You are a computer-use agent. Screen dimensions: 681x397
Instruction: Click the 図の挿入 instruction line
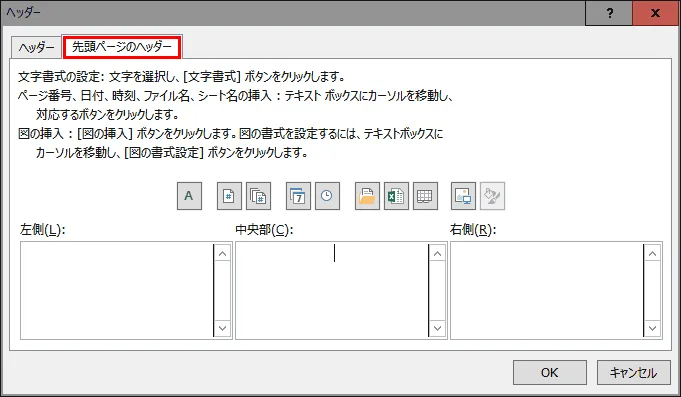point(231,133)
